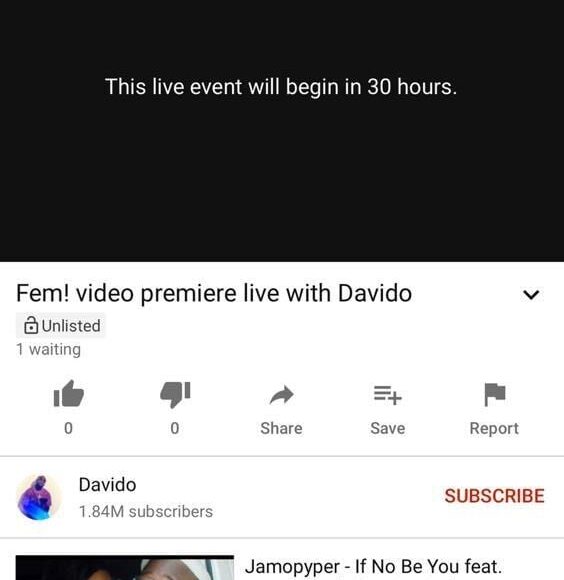564x580 pixels.
Task: Tap the thumbs-down dislike icon
Action: [x=175, y=394]
